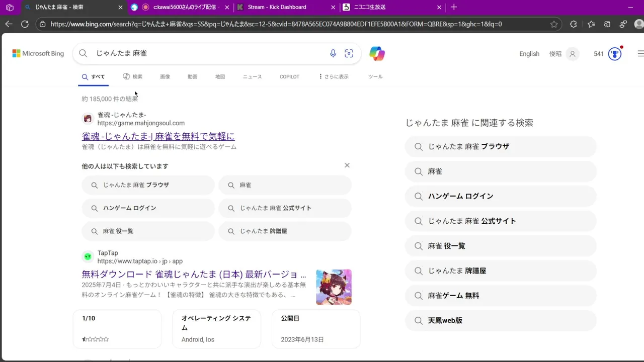644x362 pixels.
Task: Click related search 麻雀 役一覧 in sidebar
Action: pos(501,246)
